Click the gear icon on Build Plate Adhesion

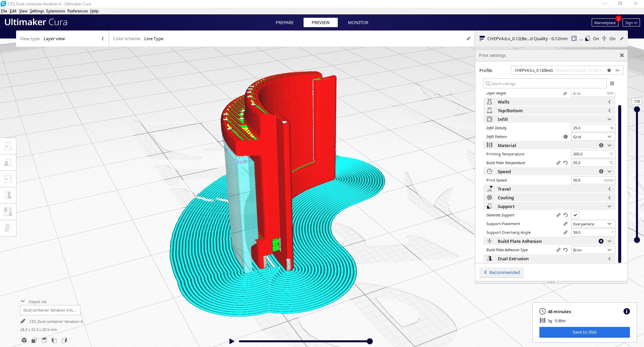(x=601, y=241)
